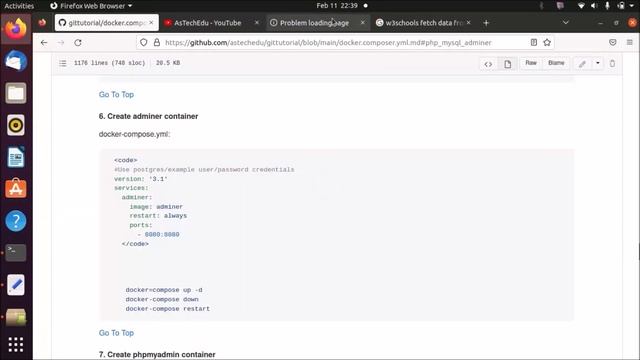640x360 pixels.
Task: Display the source code view
Action: (x=488, y=64)
